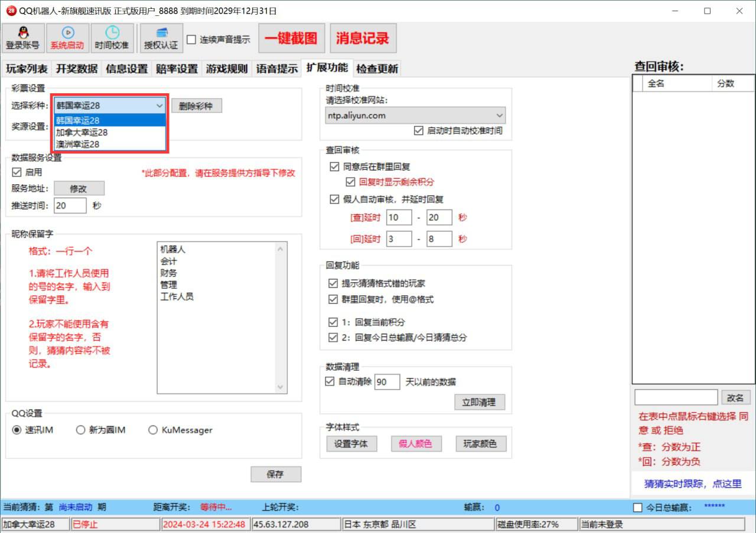Open 猜猜实时跟踪,点这里 link
Image resolution: width=756 pixels, height=533 pixels.
(693, 483)
